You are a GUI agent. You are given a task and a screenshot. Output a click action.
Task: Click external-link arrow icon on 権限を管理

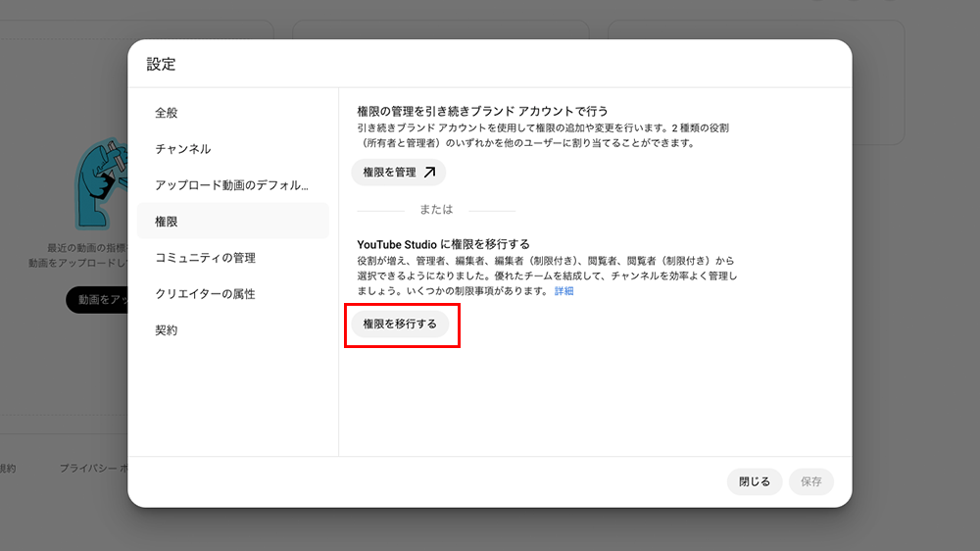click(429, 172)
